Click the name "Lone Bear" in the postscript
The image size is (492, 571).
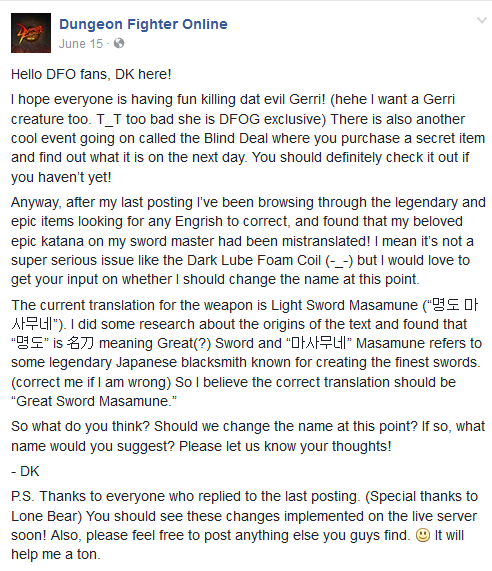pos(44,516)
